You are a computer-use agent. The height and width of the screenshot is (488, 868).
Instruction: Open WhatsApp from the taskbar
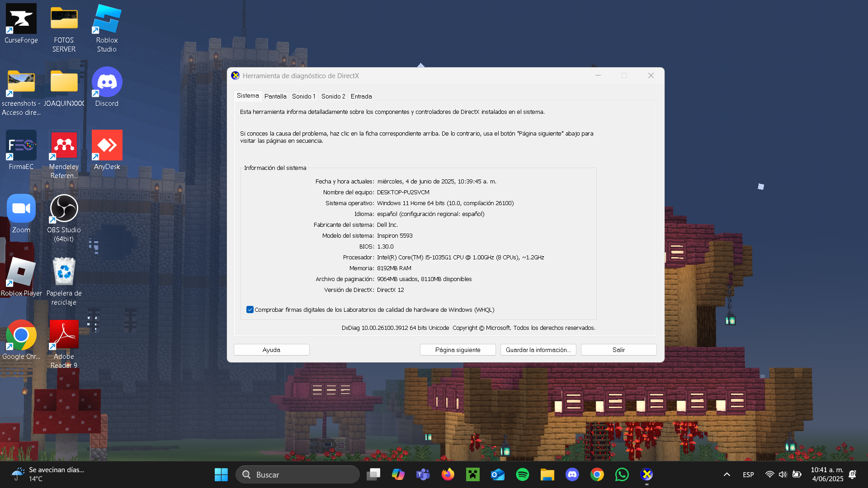(622, 474)
